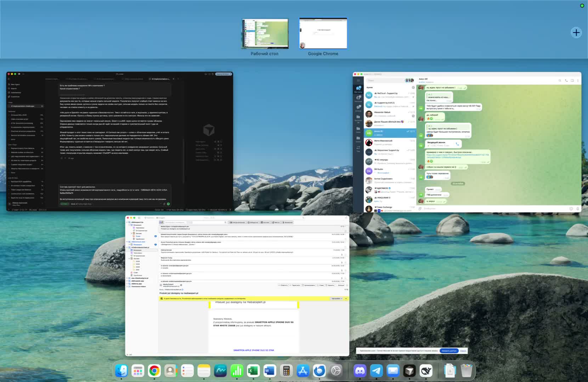Expand Локальные папки in Thunderbird tree
Screen dimensions: 588x382
127,286
